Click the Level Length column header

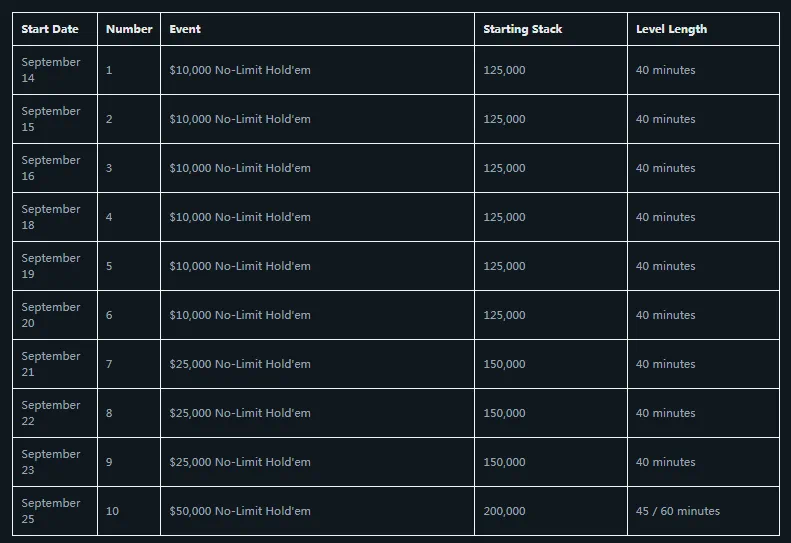pos(671,29)
